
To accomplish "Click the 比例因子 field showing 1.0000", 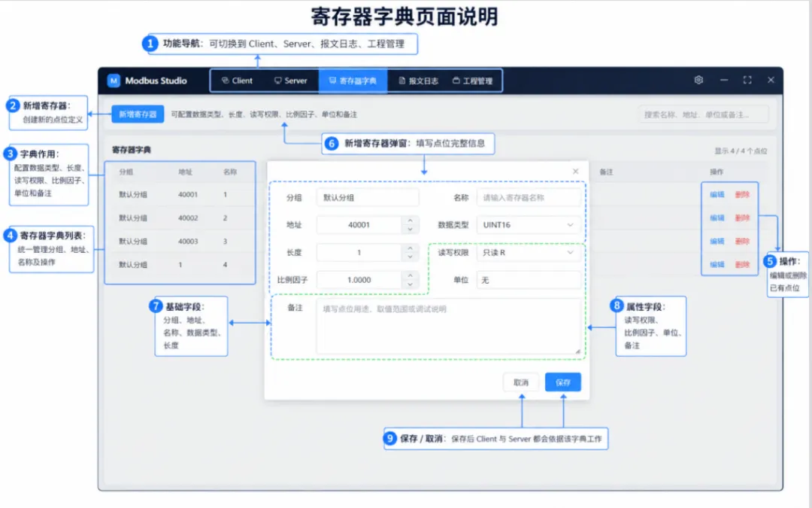I will 359,280.
